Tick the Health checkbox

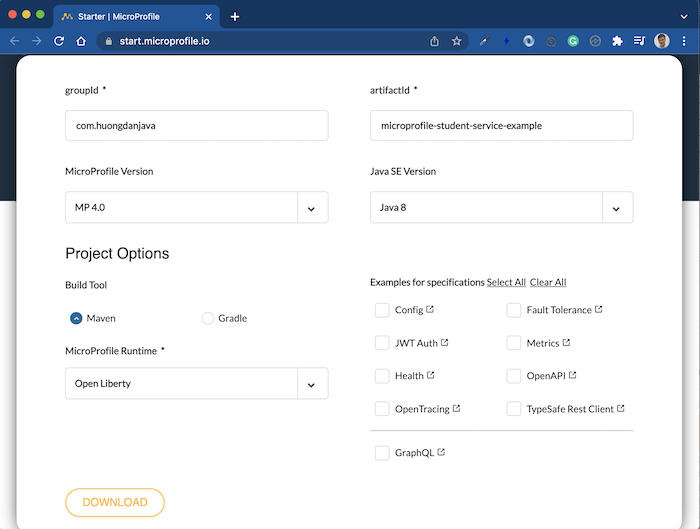pyautogui.click(x=382, y=376)
